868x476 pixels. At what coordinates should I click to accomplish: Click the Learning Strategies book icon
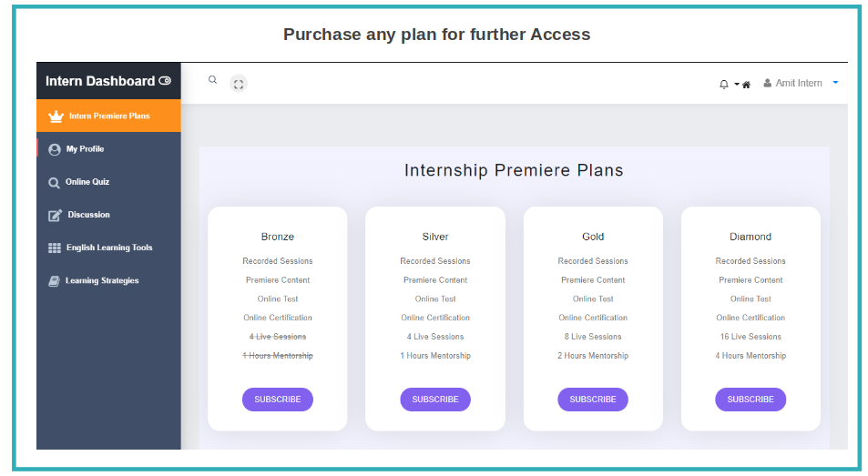(x=54, y=281)
